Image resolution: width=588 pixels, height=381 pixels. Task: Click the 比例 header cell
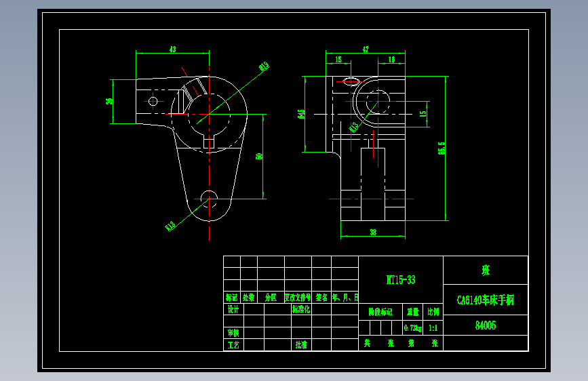point(433,312)
